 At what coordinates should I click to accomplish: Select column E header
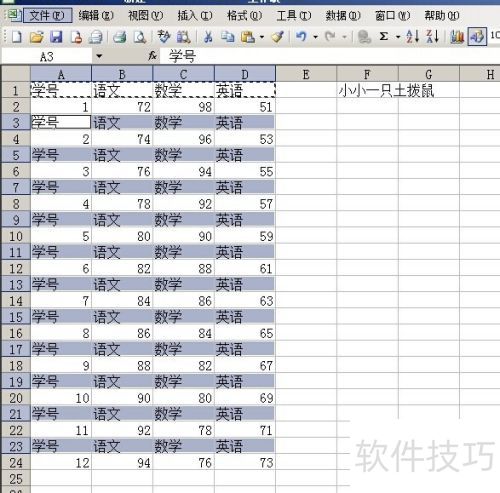point(306,74)
